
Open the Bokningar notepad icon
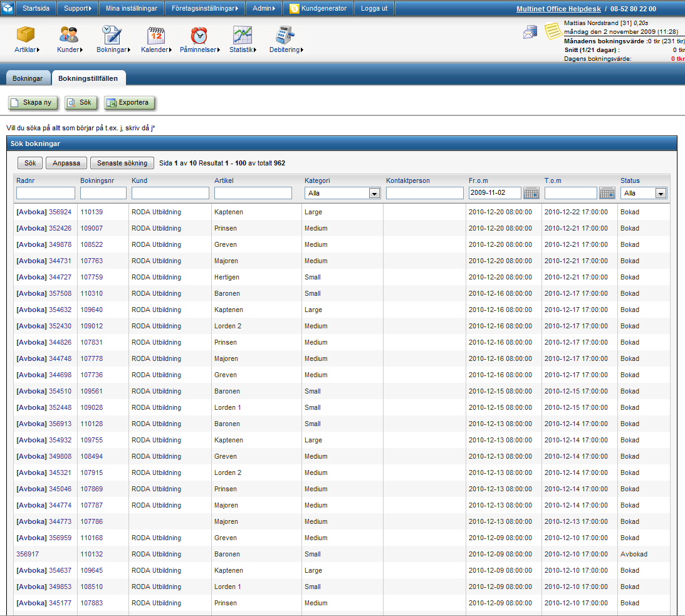click(112, 34)
